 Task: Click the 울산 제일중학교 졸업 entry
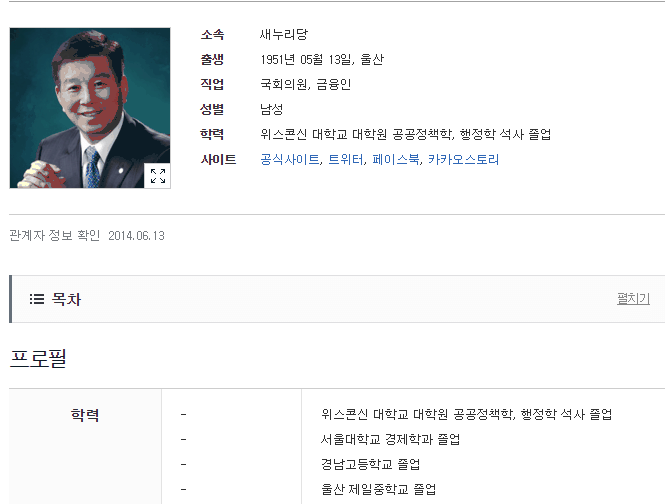click(378, 489)
